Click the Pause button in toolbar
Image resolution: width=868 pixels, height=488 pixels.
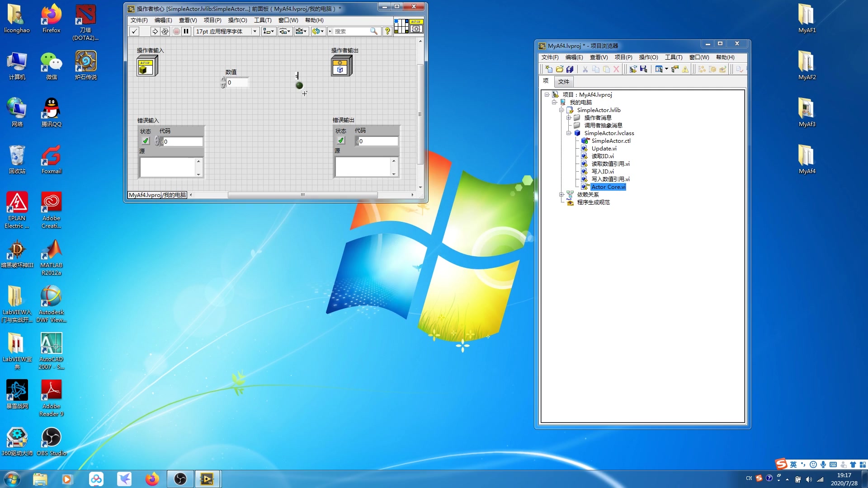186,31
